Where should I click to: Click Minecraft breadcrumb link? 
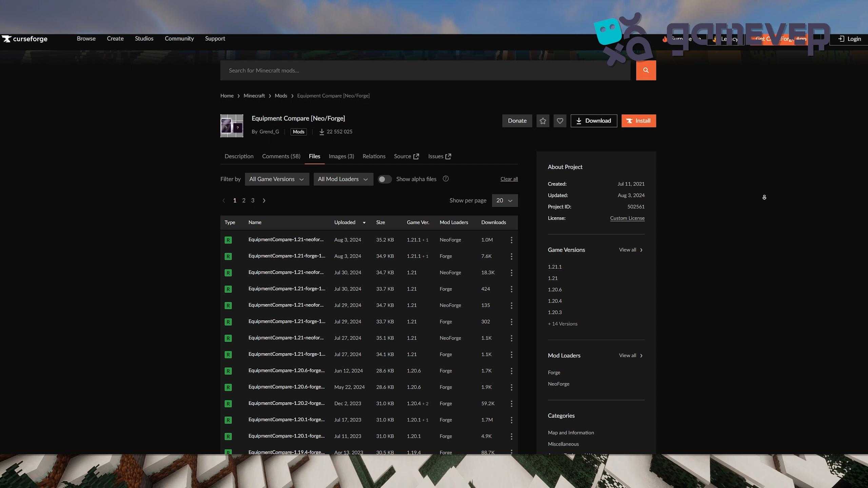(x=254, y=96)
